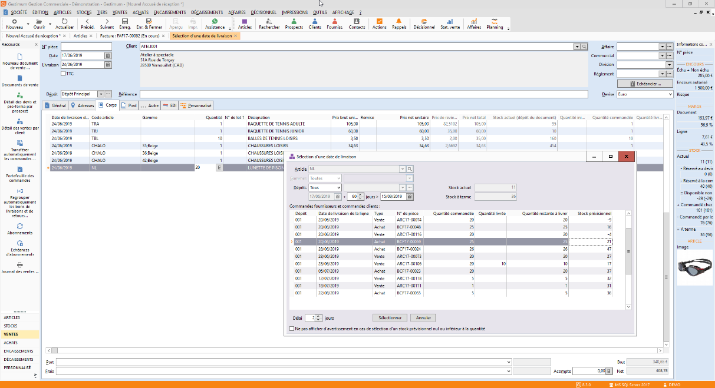The height and width of the screenshot is (388, 715).
Task: Open Articles from the toolbar
Action: click(245, 24)
